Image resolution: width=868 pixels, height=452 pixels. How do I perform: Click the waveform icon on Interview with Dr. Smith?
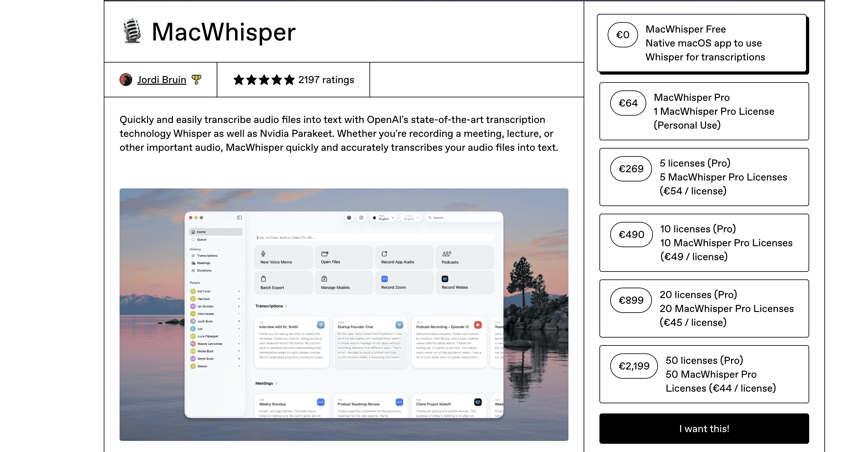(x=321, y=325)
